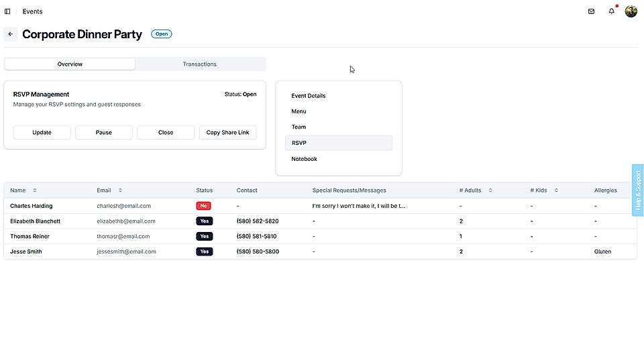Open the notifications bell
Screen dimensions: 644x348
pyautogui.click(x=612, y=11)
